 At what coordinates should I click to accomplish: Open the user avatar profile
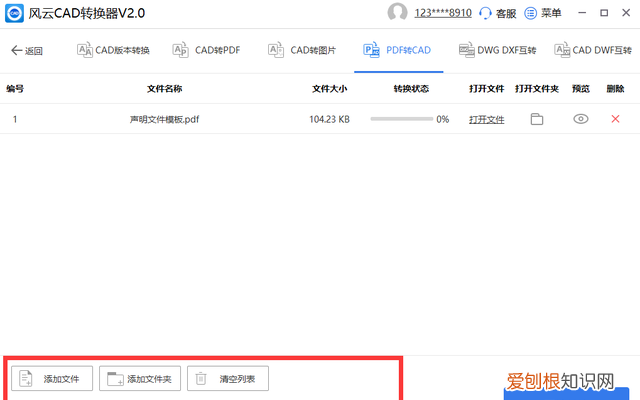click(397, 13)
